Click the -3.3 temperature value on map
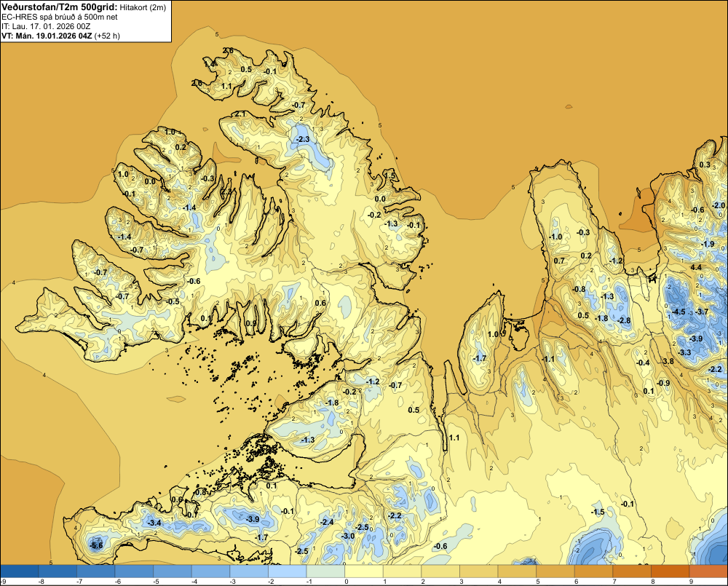The height and width of the screenshot is (586, 728). tap(684, 352)
